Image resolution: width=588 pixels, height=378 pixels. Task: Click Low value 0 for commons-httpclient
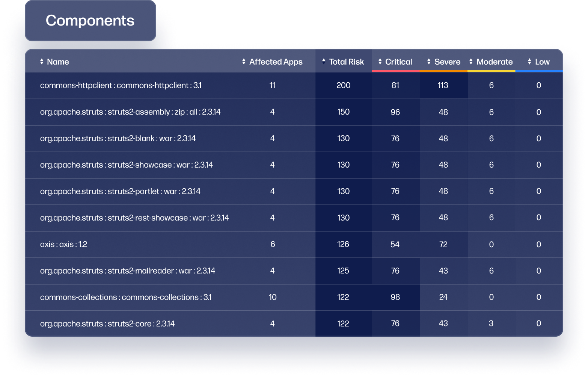(539, 85)
